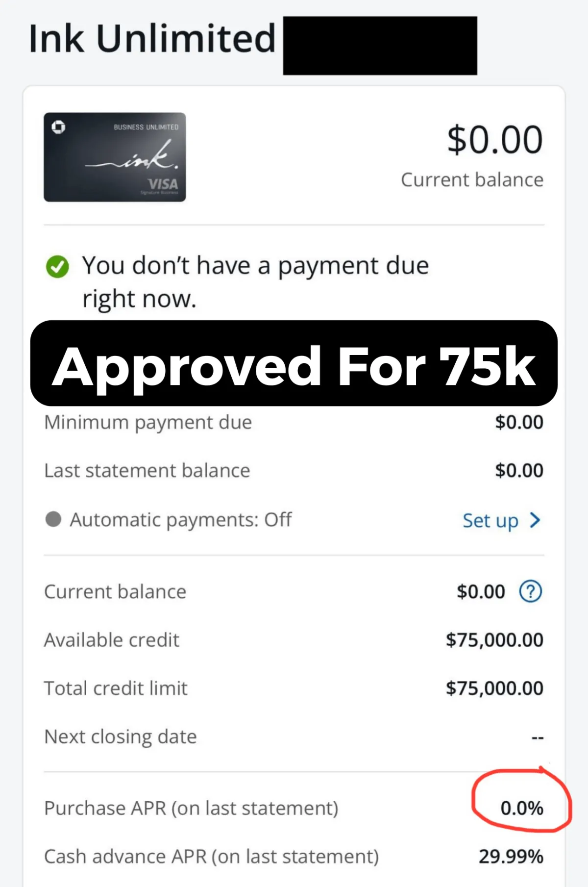Click the Set up link for automatic payments
The image size is (588, 887).
click(490, 520)
